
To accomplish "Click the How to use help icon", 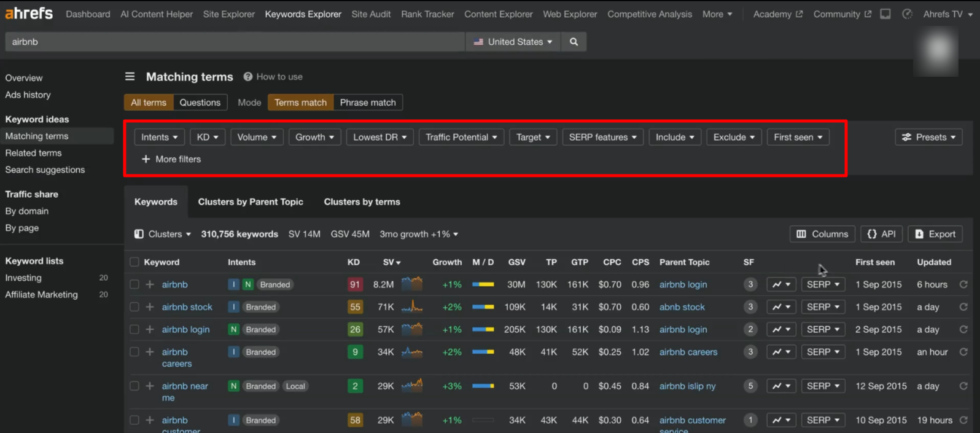I will tap(248, 77).
